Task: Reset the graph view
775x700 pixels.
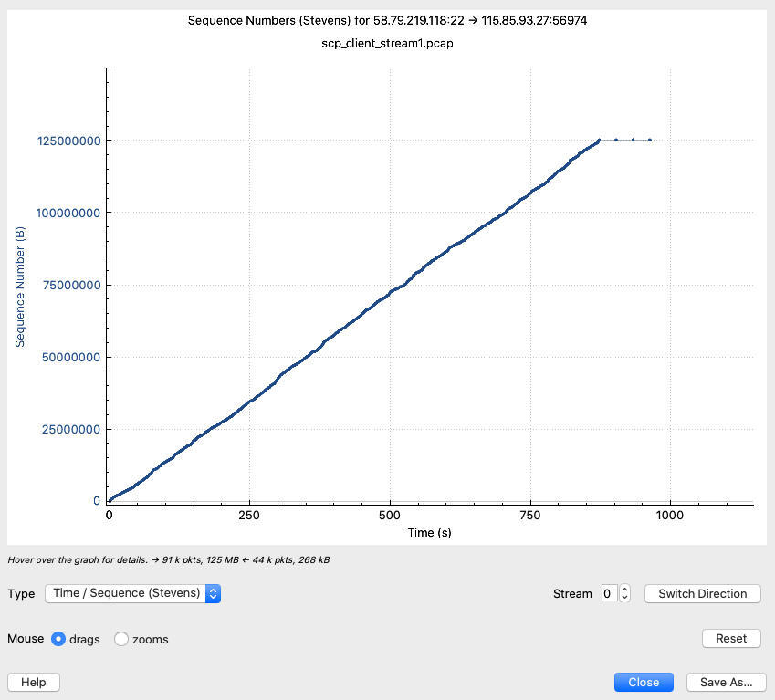Action: click(730, 639)
